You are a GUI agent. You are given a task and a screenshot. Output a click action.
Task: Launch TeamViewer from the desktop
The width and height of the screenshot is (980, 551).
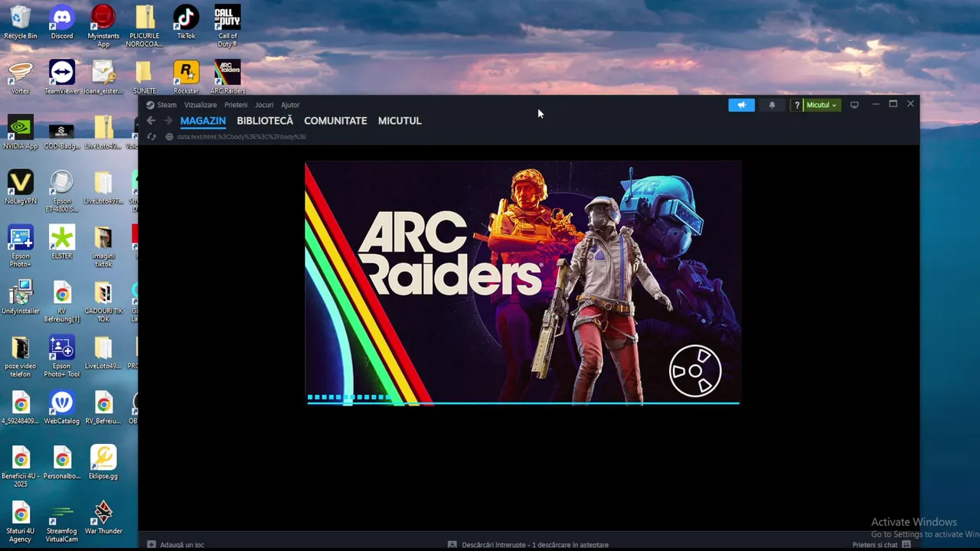62,78
